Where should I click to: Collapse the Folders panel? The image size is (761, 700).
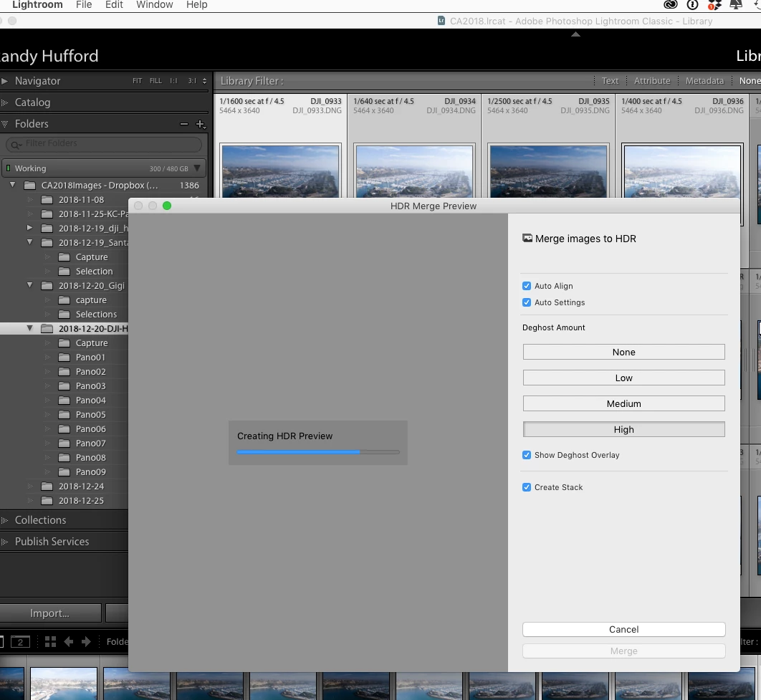click(x=4, y=124)
